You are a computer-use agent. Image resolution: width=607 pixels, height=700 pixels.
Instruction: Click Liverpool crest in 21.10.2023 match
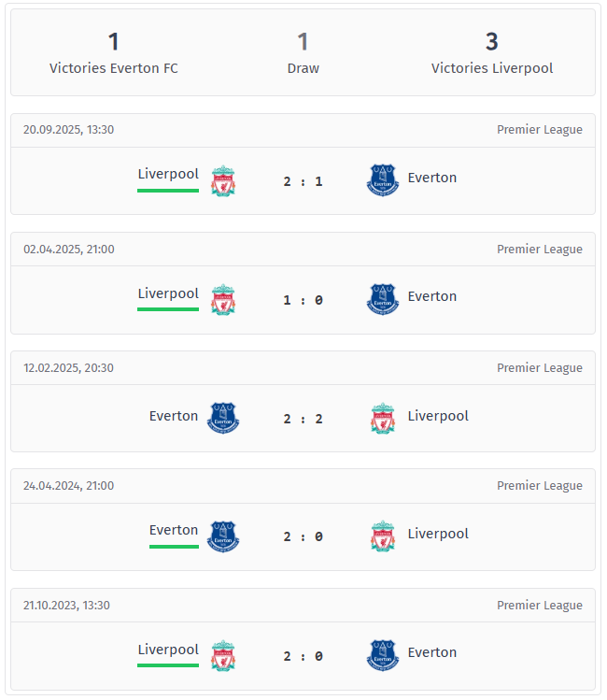pos(223,656)
